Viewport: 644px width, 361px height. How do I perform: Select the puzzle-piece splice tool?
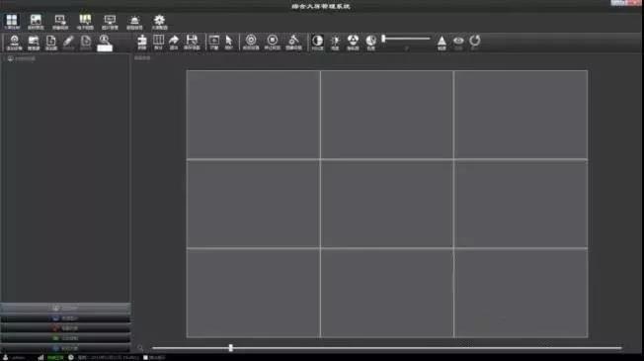click(142, 43)
